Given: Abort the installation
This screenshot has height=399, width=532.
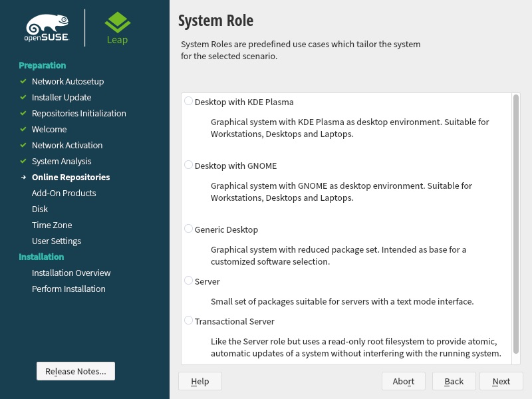Looking at the screenshot, I should pos(404,381).
